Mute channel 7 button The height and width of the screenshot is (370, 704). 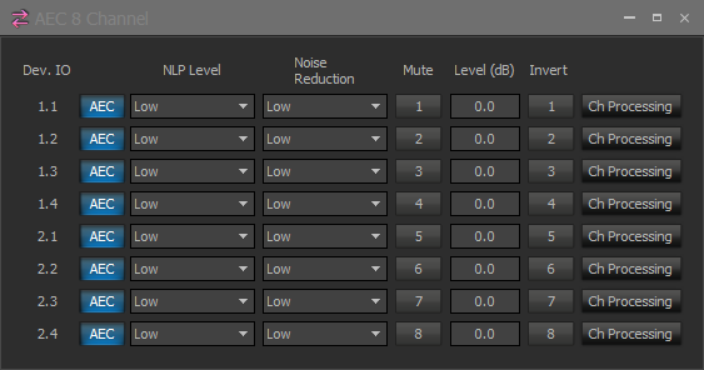[x=418, y=301]
